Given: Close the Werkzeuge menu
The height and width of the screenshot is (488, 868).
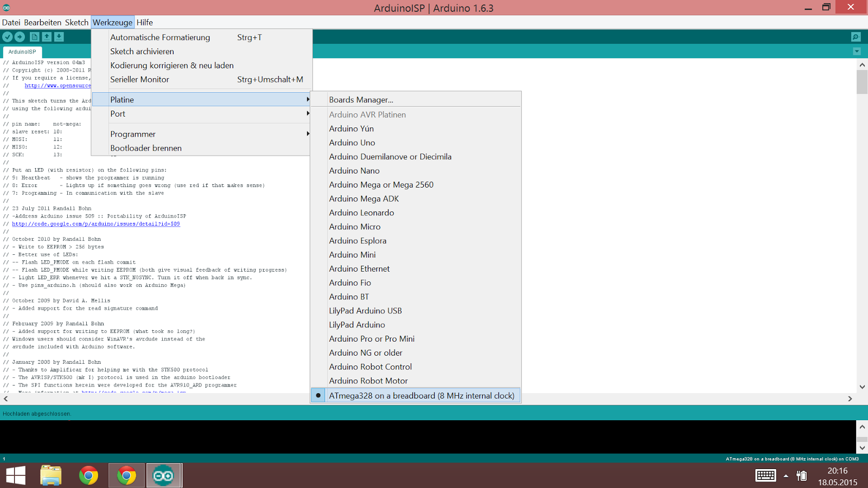Looking at the screenshot, I should click(x=112, y=22).
